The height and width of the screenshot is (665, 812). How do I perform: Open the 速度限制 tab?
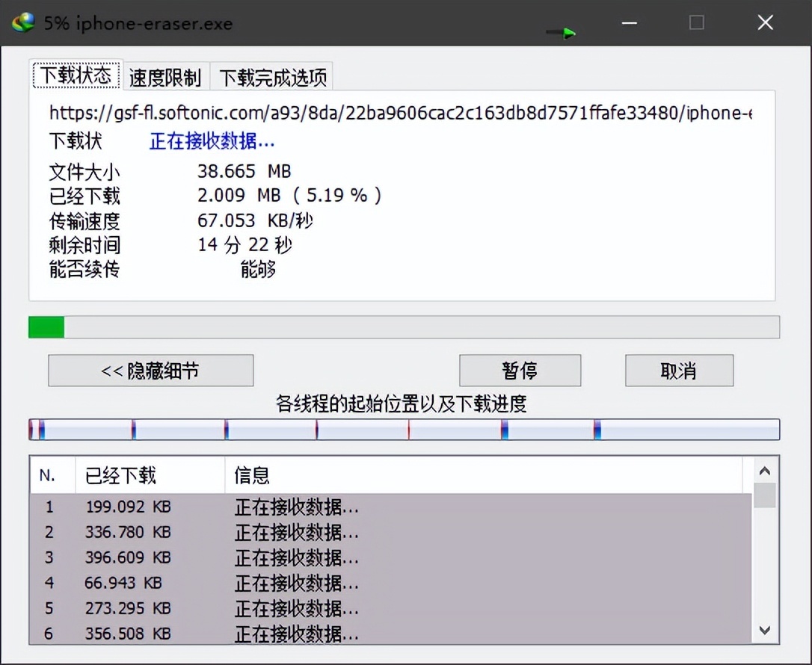(x=165, y=78)
